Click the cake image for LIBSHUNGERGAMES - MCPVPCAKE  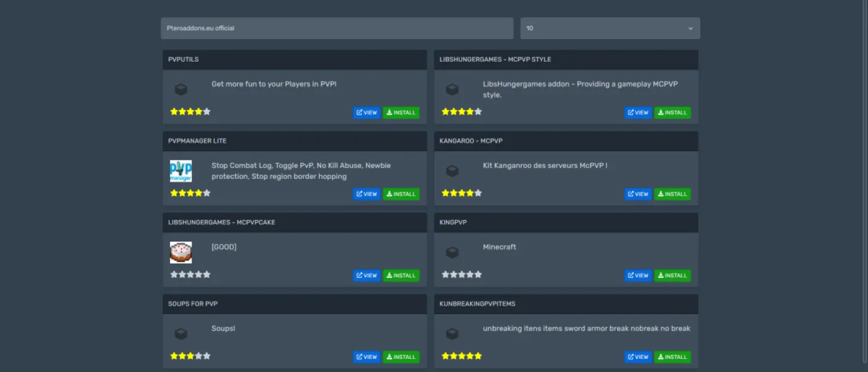pos(181,252)
